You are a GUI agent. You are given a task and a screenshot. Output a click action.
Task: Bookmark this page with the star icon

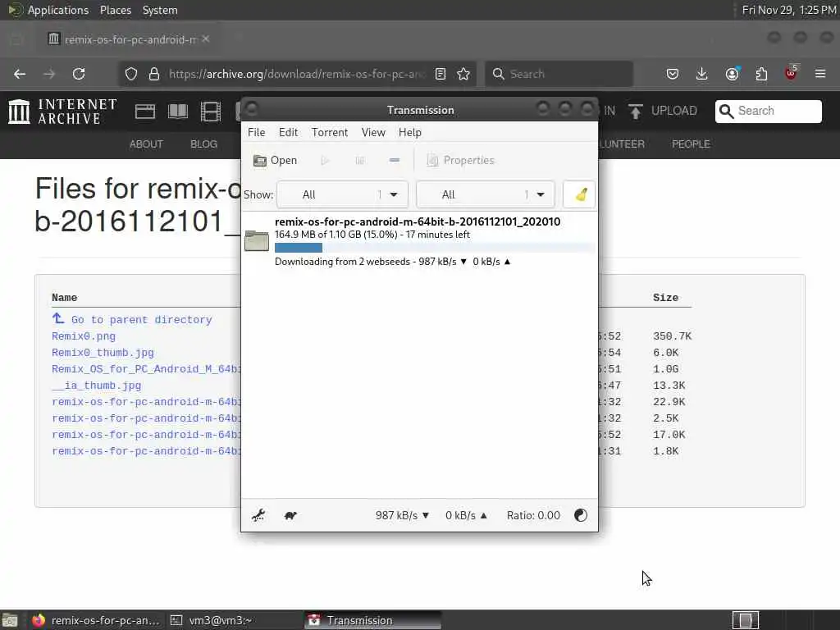(x=464, y=74)
